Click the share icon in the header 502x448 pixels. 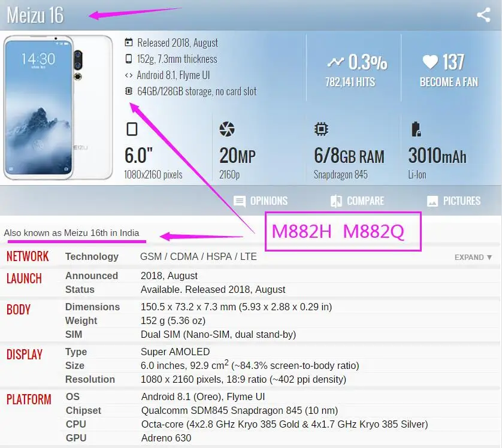[483, 15]
